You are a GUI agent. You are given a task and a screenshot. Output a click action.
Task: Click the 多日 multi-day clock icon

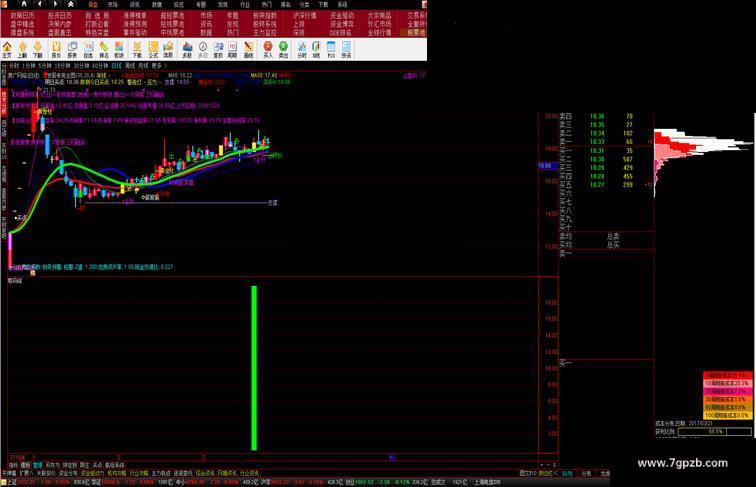203,50
